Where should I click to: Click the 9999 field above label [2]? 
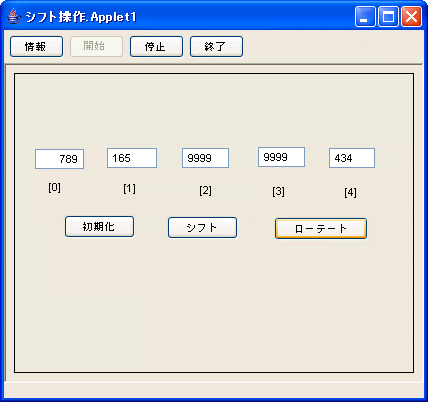coord(205,158)
